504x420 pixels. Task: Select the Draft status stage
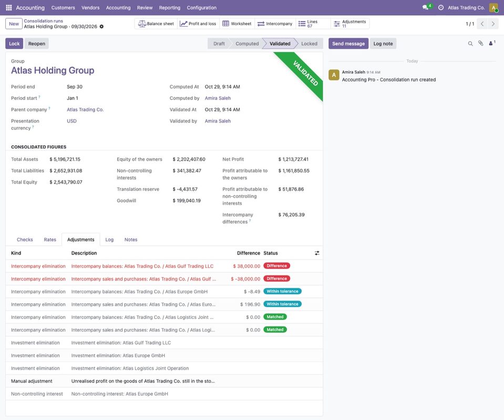[x=219, y=44]
